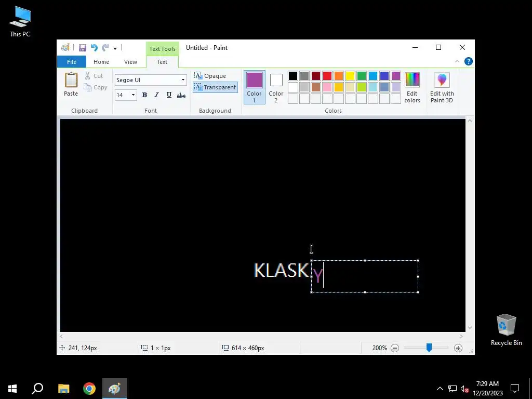
Task: Click the vertical scrollbar down arrow
Action: pos(470,328)
